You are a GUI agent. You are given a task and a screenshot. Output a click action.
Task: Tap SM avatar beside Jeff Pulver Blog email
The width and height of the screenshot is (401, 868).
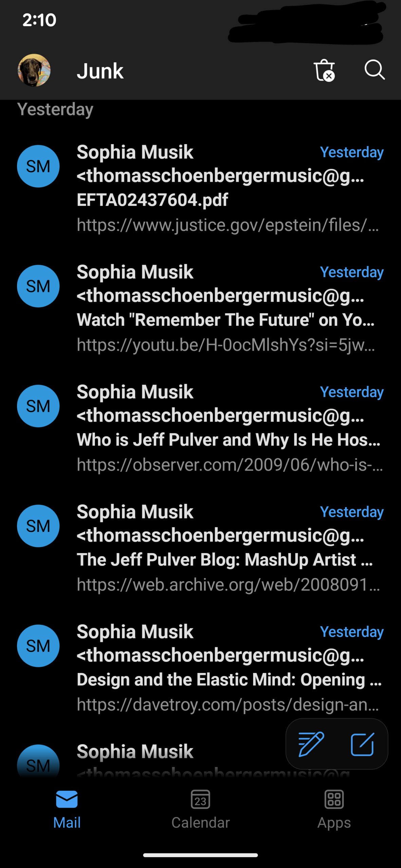point(38,526)
